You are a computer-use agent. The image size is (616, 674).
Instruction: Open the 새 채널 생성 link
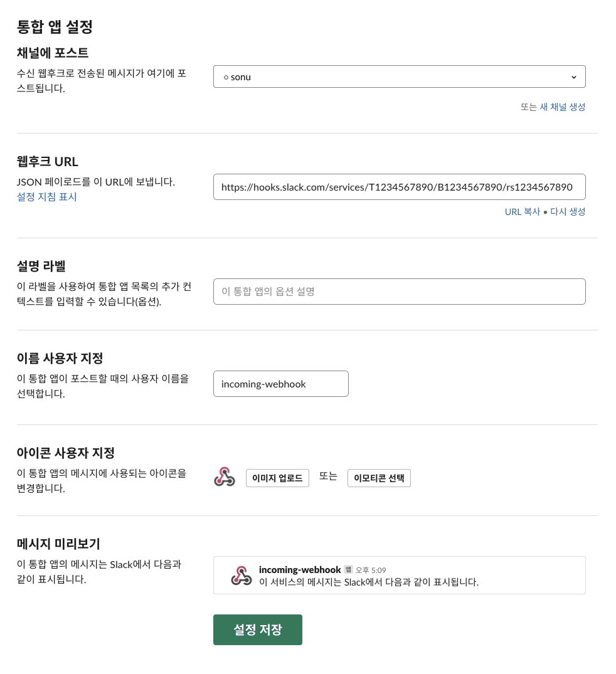(562, 107)
